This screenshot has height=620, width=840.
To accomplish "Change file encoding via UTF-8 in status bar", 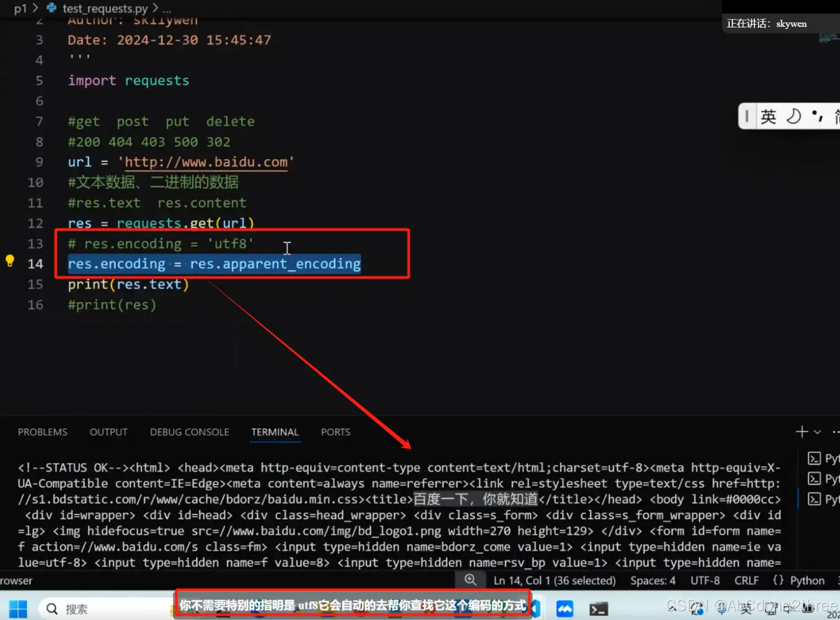I will [x=705, y=580].
